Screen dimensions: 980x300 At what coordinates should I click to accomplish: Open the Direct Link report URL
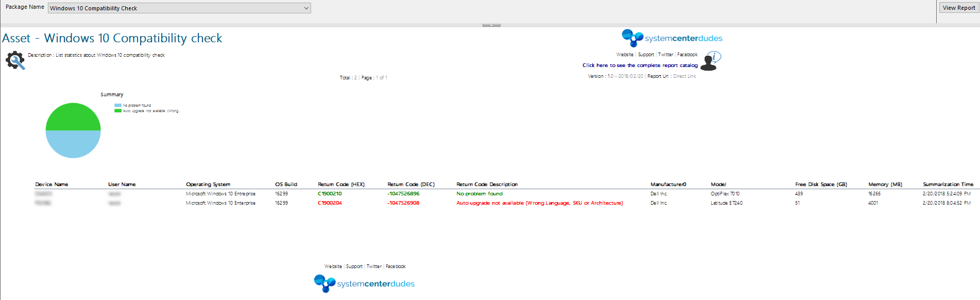[x=684, y=76]
